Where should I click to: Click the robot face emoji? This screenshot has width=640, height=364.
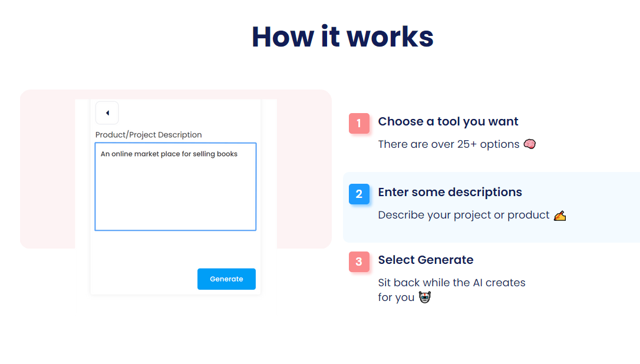click(x=424, y=297)
